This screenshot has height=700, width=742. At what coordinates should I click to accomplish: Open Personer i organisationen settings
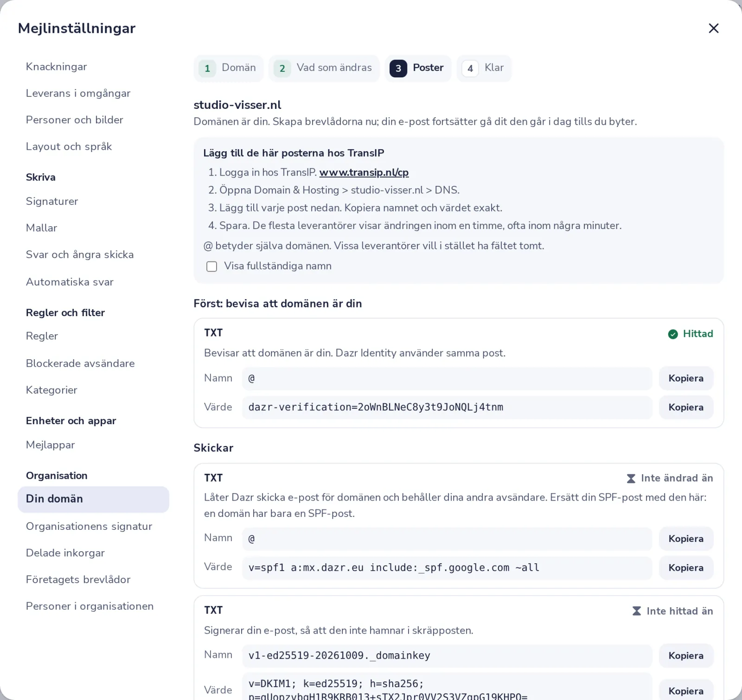(x=93, y=606)
